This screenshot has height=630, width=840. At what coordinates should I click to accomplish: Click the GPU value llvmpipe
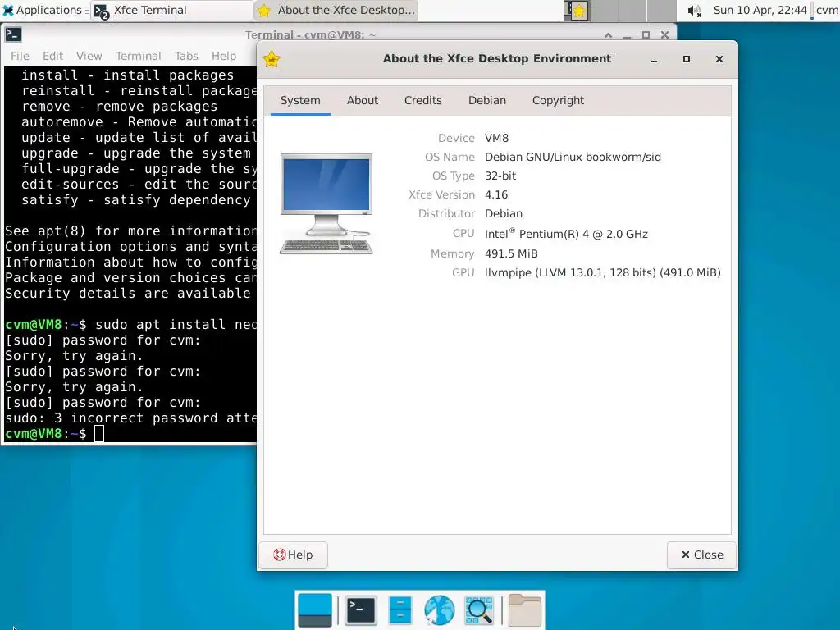tap(603, 272)
